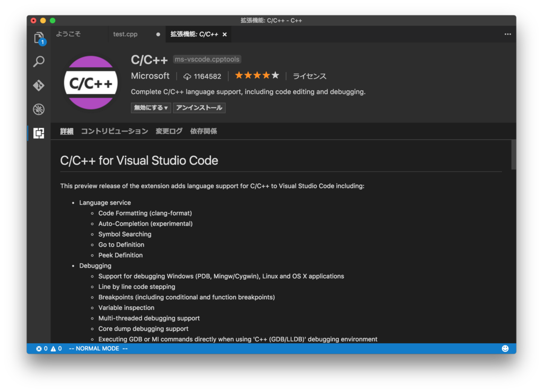The height and width of the screenshot is (392, 543).
Task: Click the 'This preview release' intro paragraph
Action: [212, 186]
